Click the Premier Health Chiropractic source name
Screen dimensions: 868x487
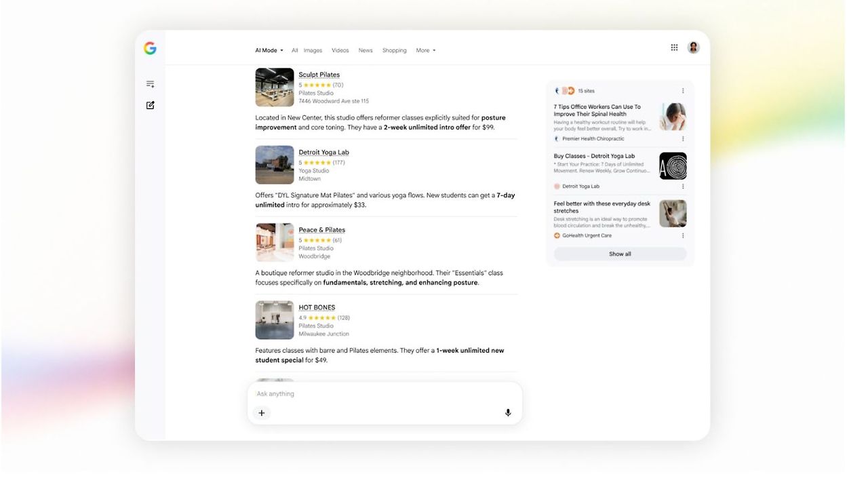[x=593, y=138]
